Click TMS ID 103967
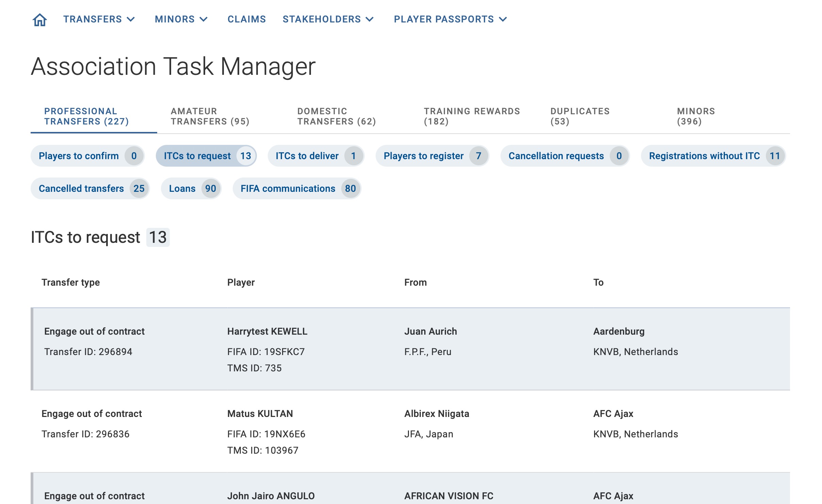The width and height of the screenshot is (822, 504). click(263, 451)
